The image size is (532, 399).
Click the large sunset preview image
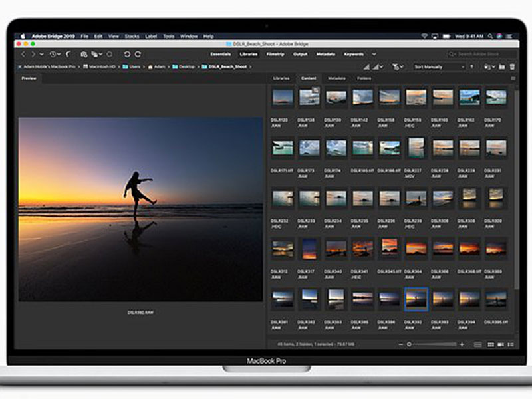[x=141, y=209]
